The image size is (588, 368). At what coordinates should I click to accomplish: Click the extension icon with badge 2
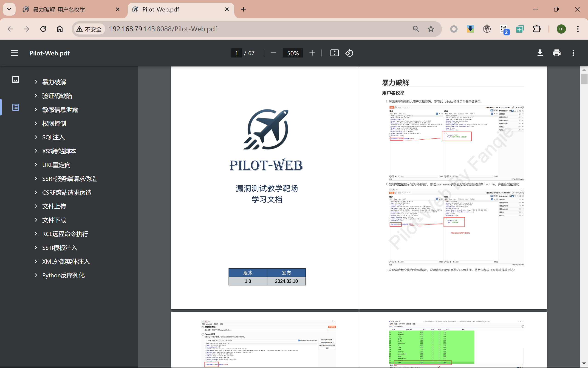[504, 30]
